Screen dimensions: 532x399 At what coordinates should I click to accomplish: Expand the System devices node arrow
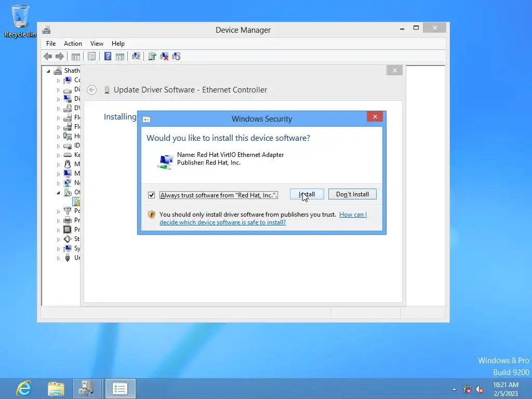(58, 249)
